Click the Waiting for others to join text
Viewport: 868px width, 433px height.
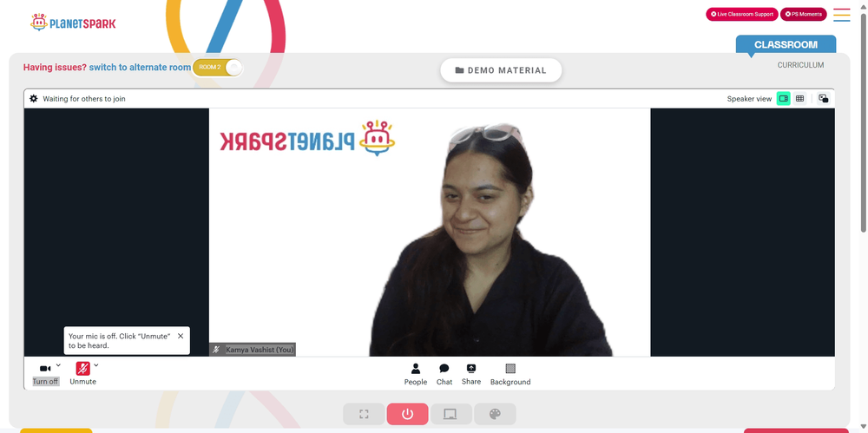point(84,99)
